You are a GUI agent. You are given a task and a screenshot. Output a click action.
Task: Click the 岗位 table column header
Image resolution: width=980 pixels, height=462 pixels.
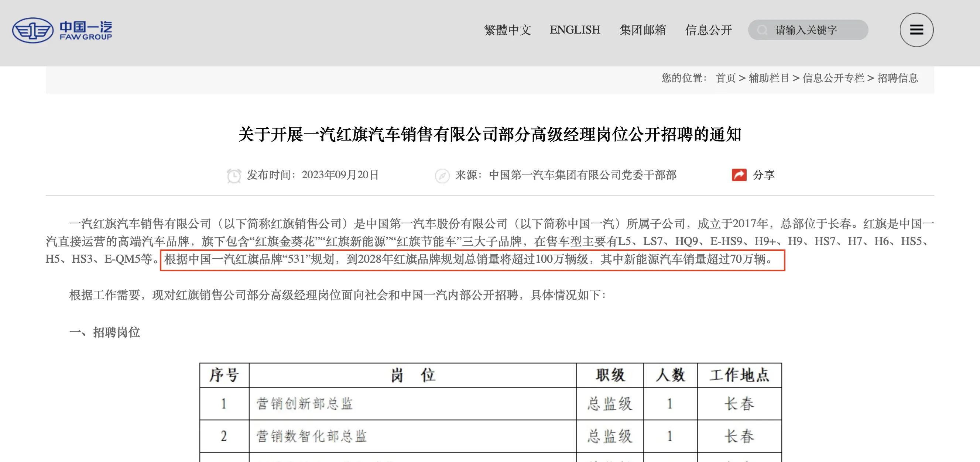pos(413,375)
